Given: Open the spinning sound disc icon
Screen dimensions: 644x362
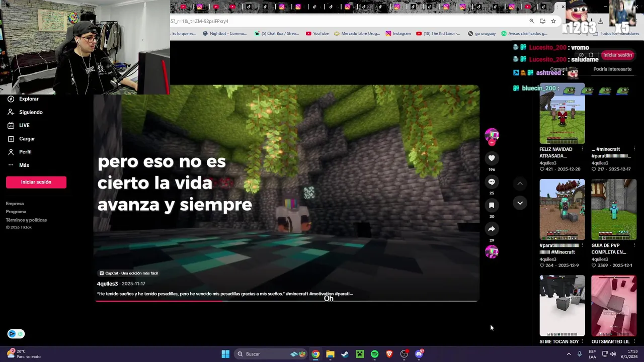Looking at the screenshot, I should [x=492, y=252].
